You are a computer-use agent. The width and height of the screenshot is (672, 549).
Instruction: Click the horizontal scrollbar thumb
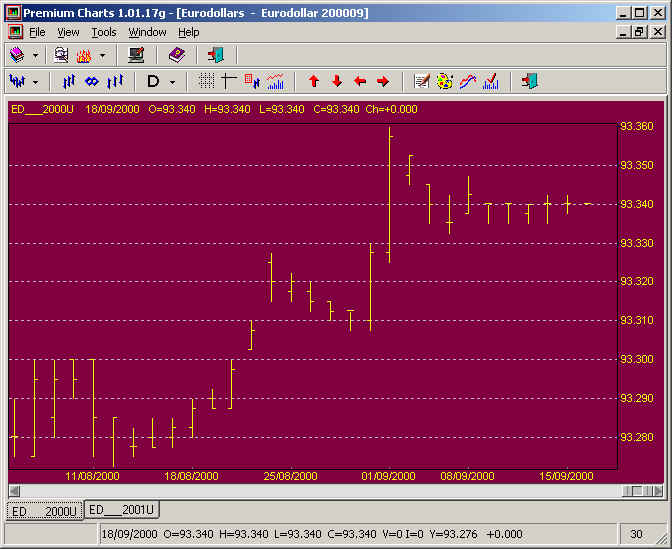[x=637, y=491]
